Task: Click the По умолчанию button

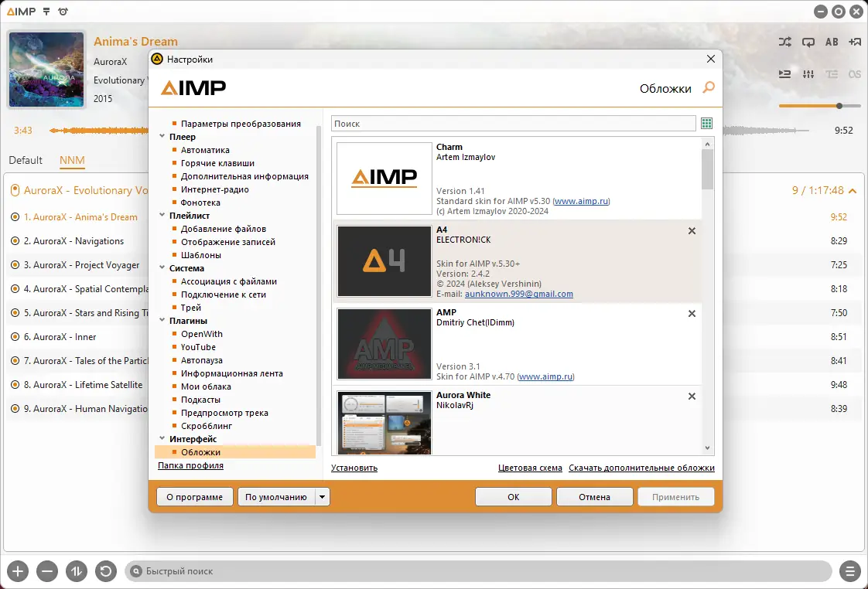Action: (x=276, y=497)
